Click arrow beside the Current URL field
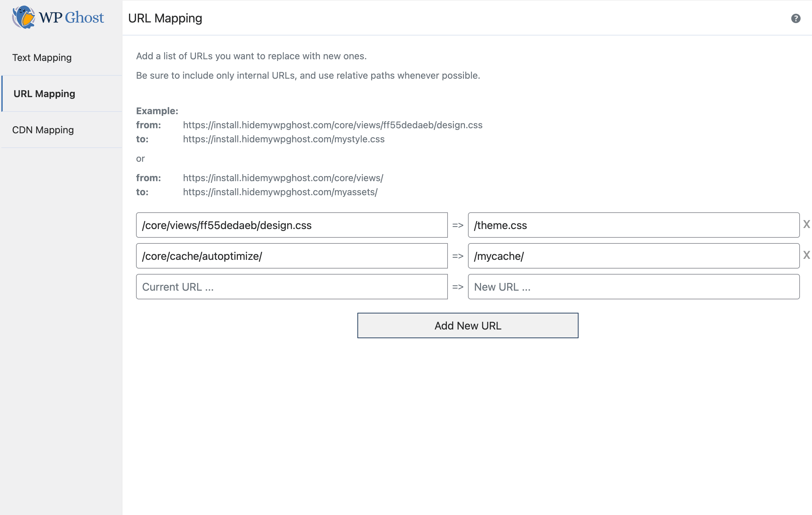Screen dimensions: 812x515 (458, 287)
